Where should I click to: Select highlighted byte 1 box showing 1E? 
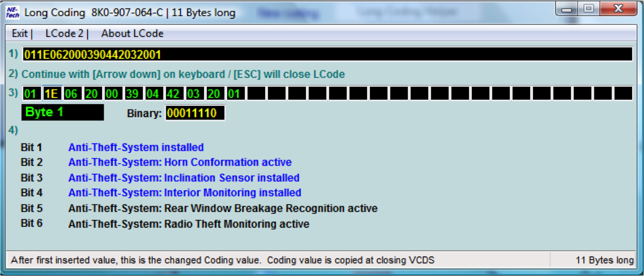coord(51,94)
